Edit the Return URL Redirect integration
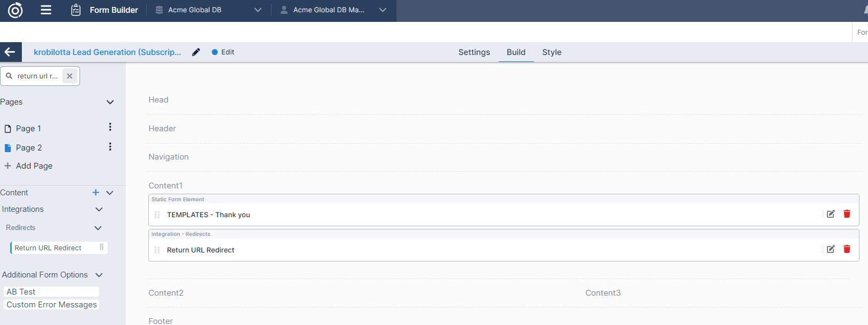The width and height of the screenshot is (868, 325). click(x=830, y=249)
